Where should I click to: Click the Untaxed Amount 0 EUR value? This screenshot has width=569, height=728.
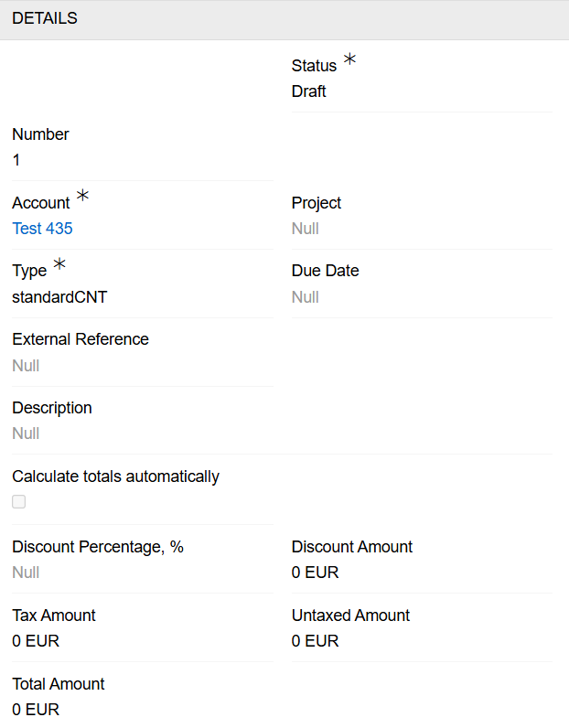tap(315, 641)
